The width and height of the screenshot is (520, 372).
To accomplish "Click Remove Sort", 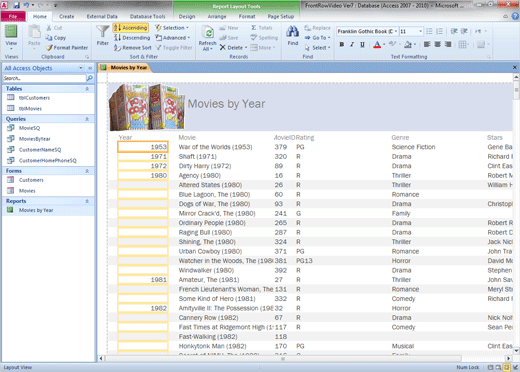I will [x=132, y=48].
